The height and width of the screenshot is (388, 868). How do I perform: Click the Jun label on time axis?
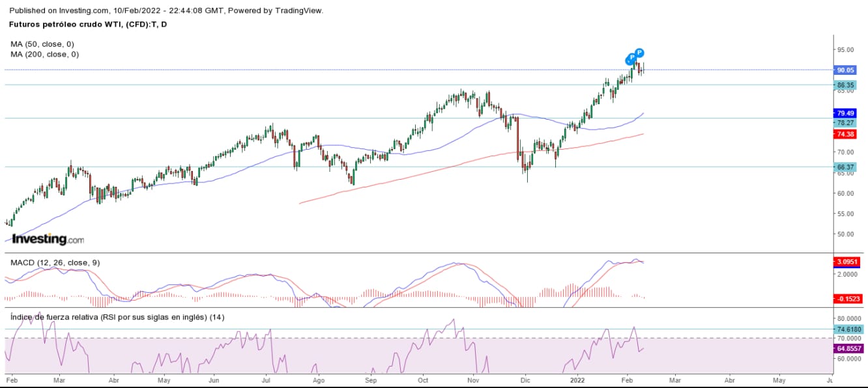pyautogui.click(x=213, y=379)
